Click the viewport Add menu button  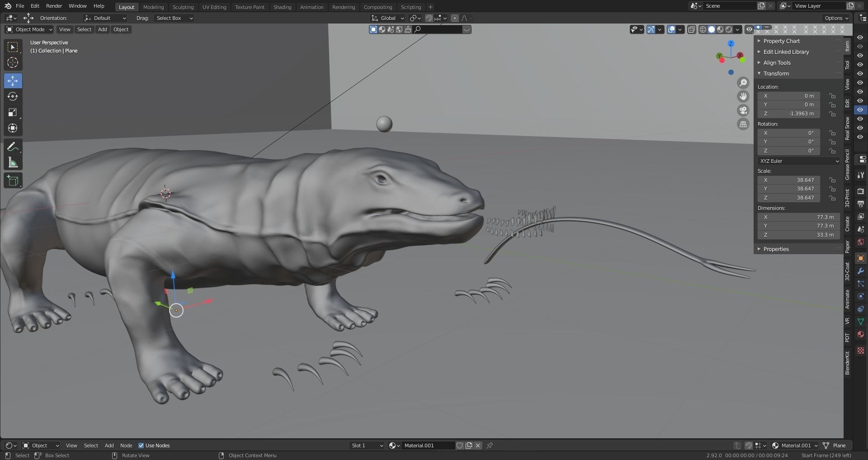point(103,29)
